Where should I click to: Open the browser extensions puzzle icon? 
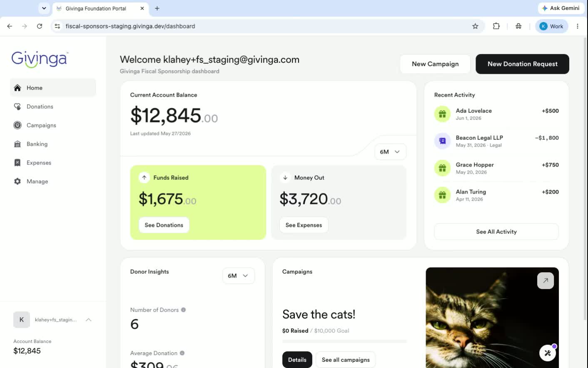coord(496,26)
